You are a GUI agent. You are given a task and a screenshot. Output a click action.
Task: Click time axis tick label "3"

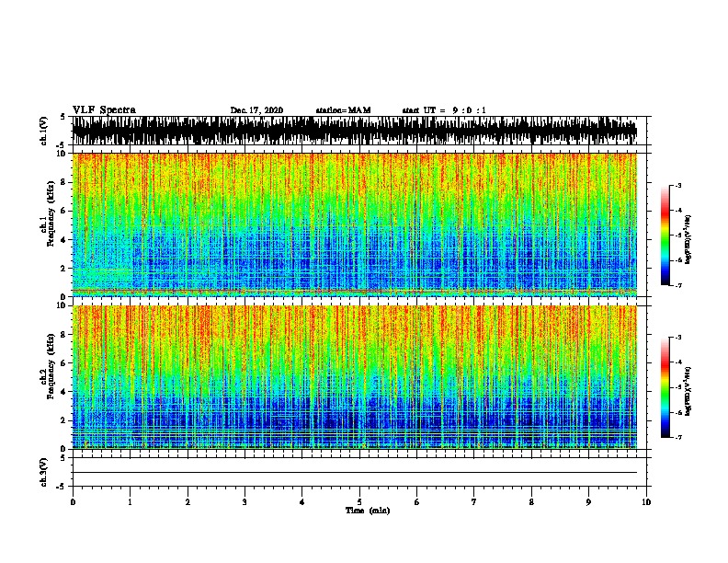click(x=245, y=502)
